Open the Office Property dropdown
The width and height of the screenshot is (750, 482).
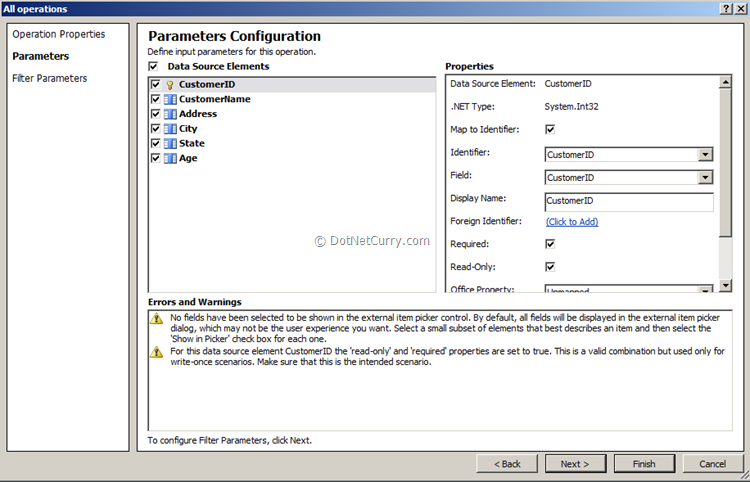(705, 290)
